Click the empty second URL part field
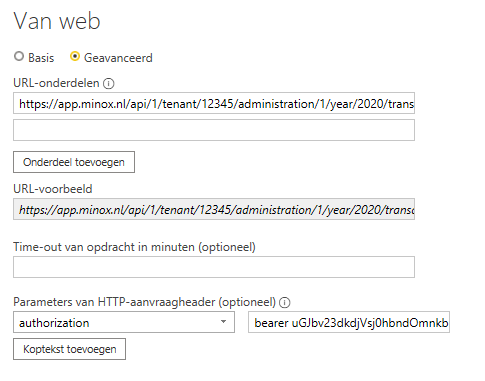This screenshot has width=485, height=381. (214, 130)
